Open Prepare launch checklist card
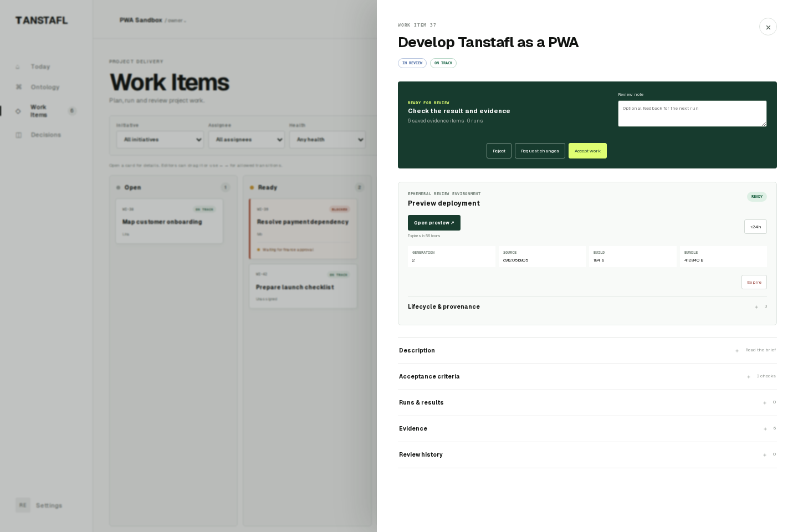The width and height of the screenshot is (798, 532). [x=303, y=287]
